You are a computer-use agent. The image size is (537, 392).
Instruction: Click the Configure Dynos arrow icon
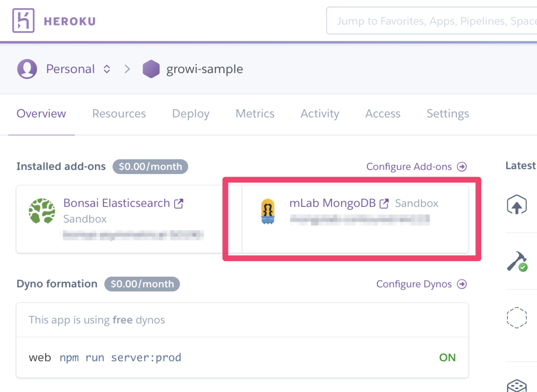click(x=462, y=284)
